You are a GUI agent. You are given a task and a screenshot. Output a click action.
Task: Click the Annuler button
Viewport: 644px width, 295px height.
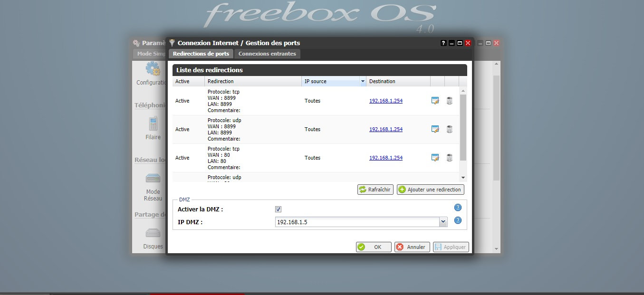[x=412, y=247]
